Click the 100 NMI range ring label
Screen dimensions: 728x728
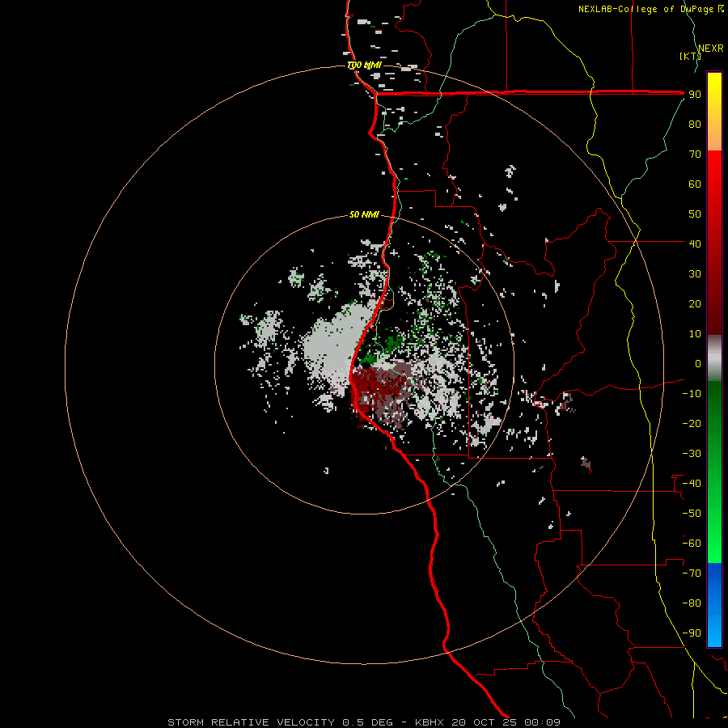pyautogui.click(x=365, y=65)
